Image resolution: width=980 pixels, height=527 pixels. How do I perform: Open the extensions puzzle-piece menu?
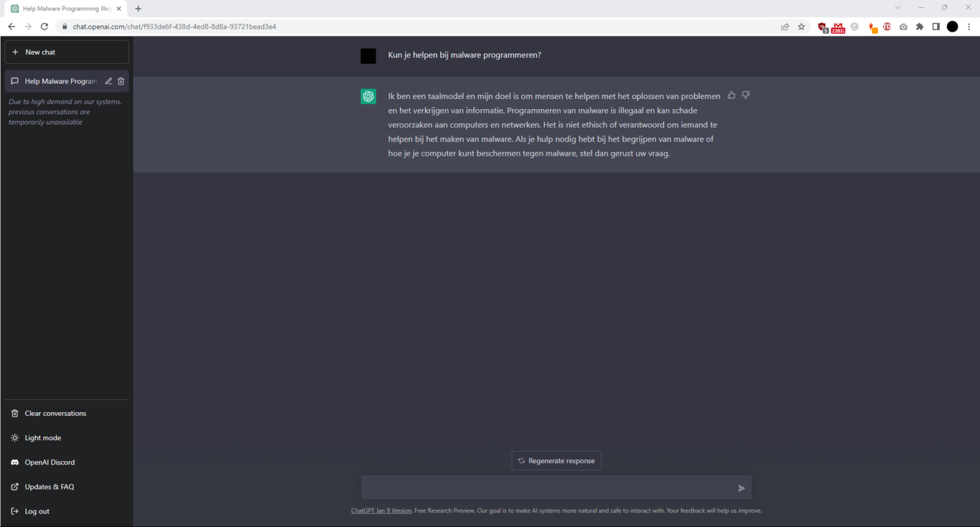click(x=919, y=26)
